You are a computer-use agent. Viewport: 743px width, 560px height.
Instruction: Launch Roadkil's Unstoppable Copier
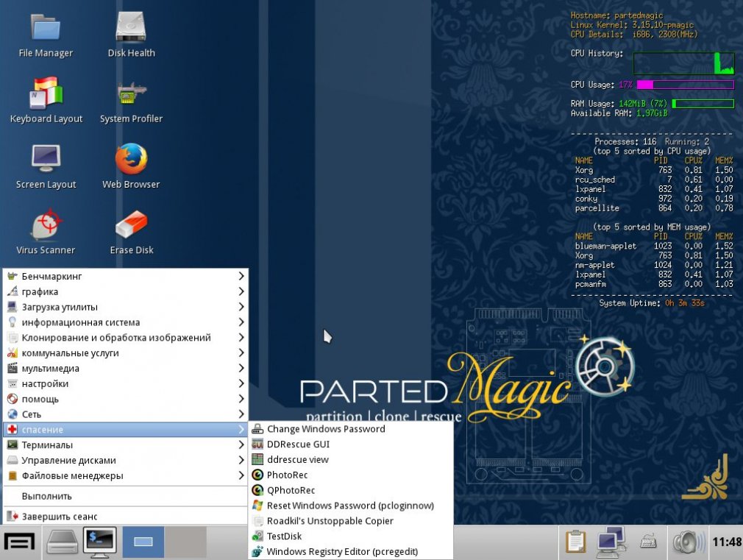click(x=351, y=521)
